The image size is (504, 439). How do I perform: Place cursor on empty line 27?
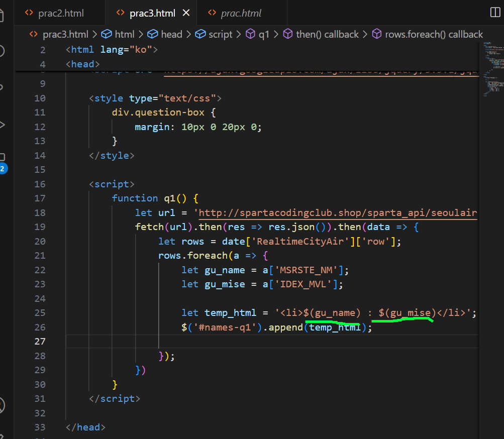[x=272, y=341]
